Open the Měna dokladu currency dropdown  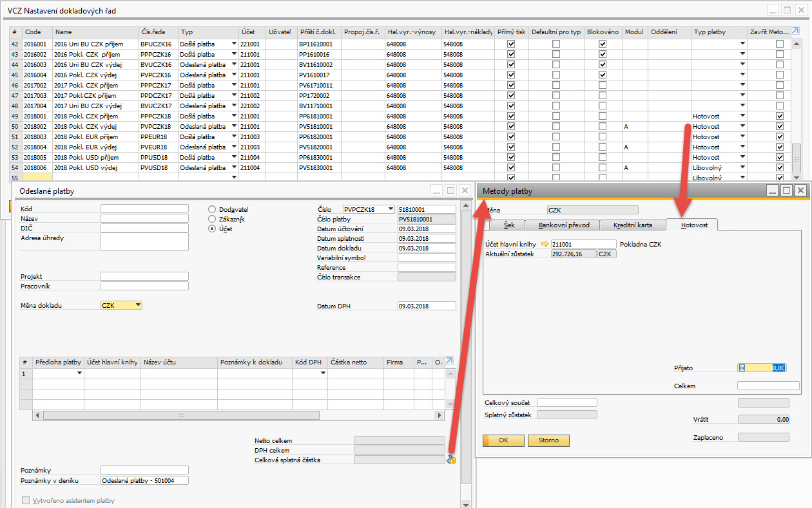138,305
